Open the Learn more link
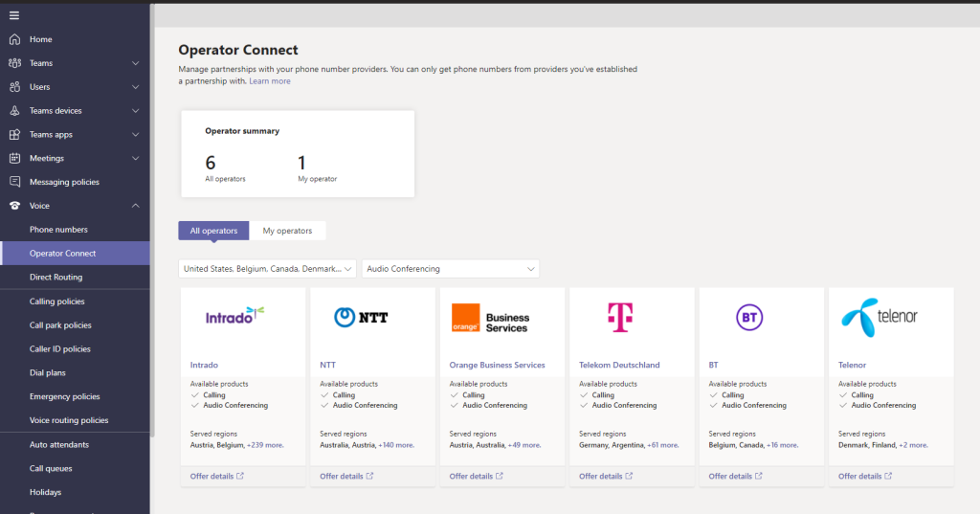 [x=270, y=81]
